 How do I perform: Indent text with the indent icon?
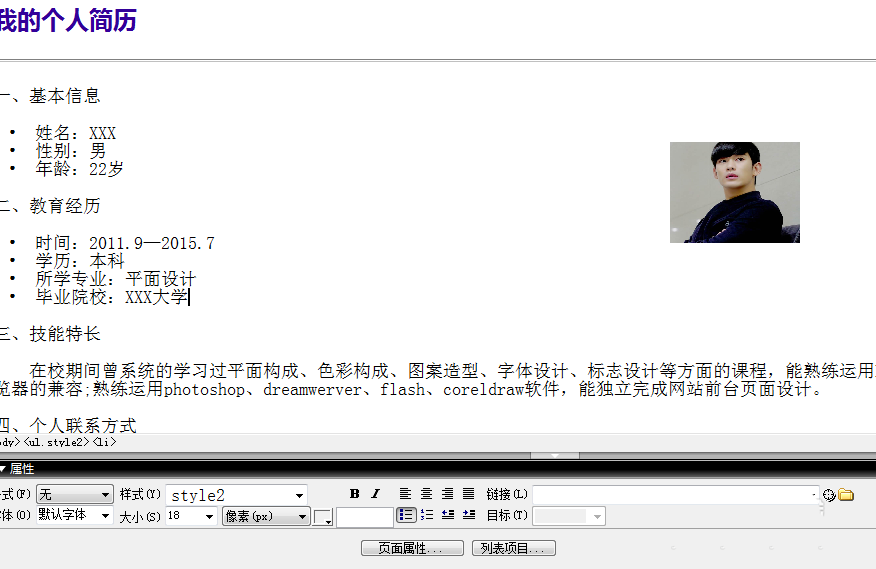469,515
